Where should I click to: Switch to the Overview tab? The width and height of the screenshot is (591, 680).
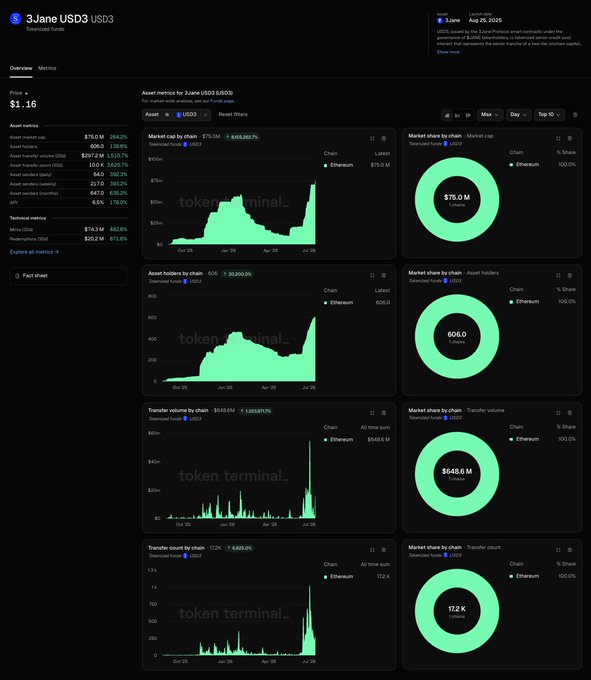21,68
